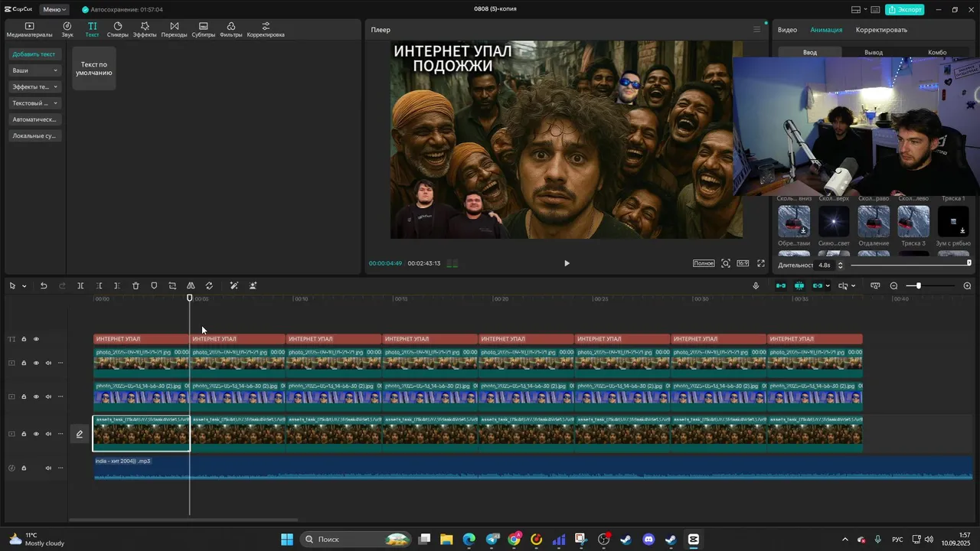Open the Переходы transitions panel
The image size is (980, 551).
click(x=174, y=30)
